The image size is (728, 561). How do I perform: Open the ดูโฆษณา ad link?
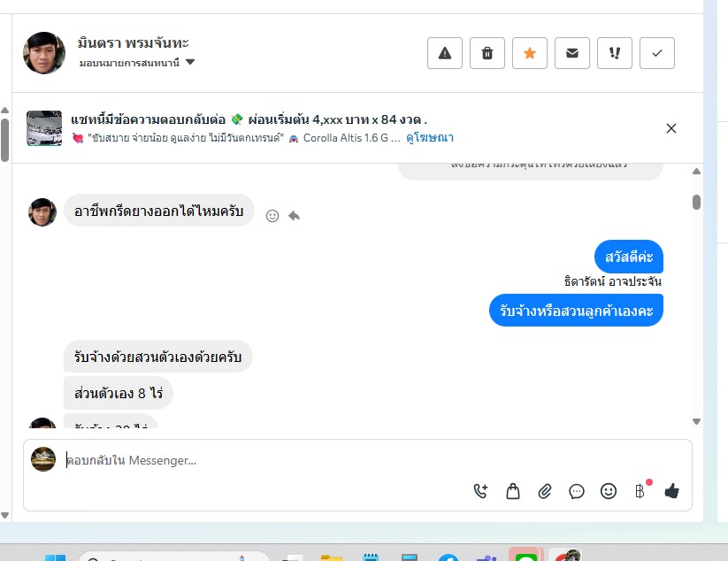click(430, 138)
